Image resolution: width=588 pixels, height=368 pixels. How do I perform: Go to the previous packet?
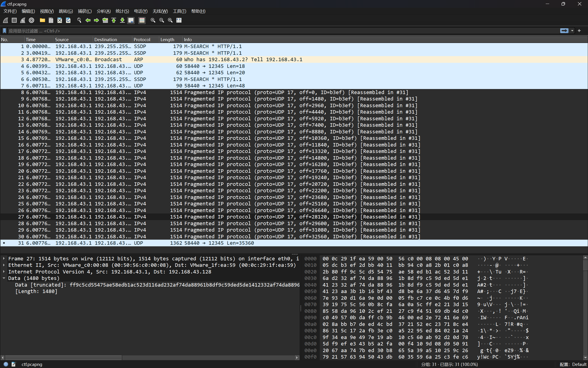click(x=88, y=20)
